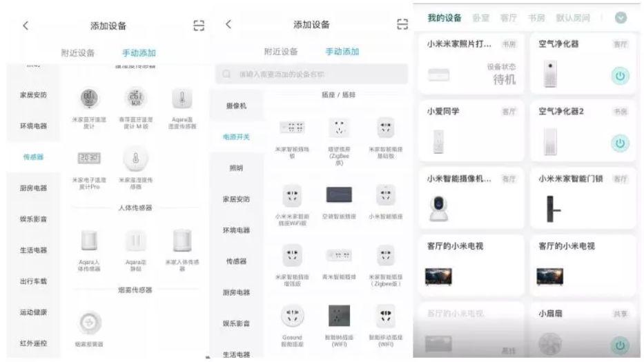This screenshot has height=362, width=644.
Task: Open 出行车载 category in sidebar
Action: click(x=33, y=281)
